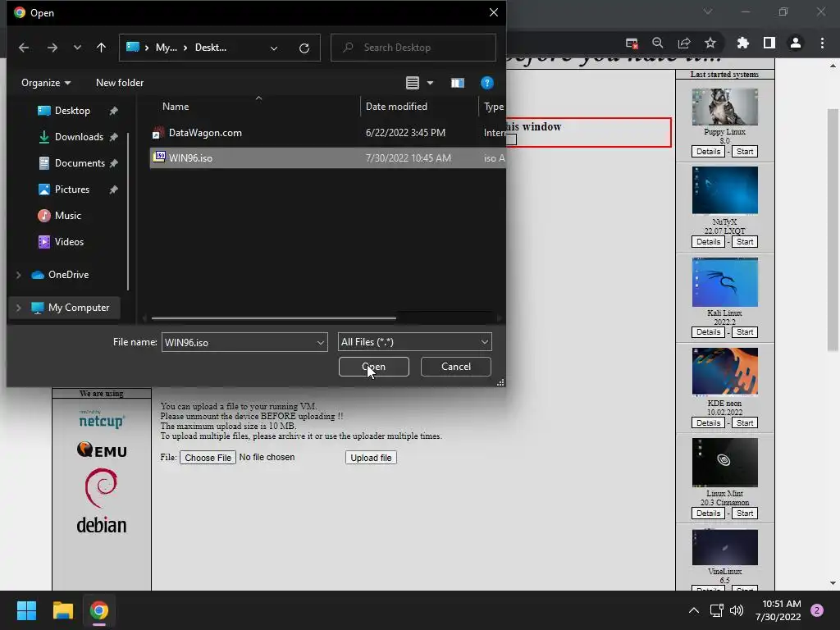Screen dimensions: 840x630
Task: Click Open to confirm the file
Action: pos(374,367)
